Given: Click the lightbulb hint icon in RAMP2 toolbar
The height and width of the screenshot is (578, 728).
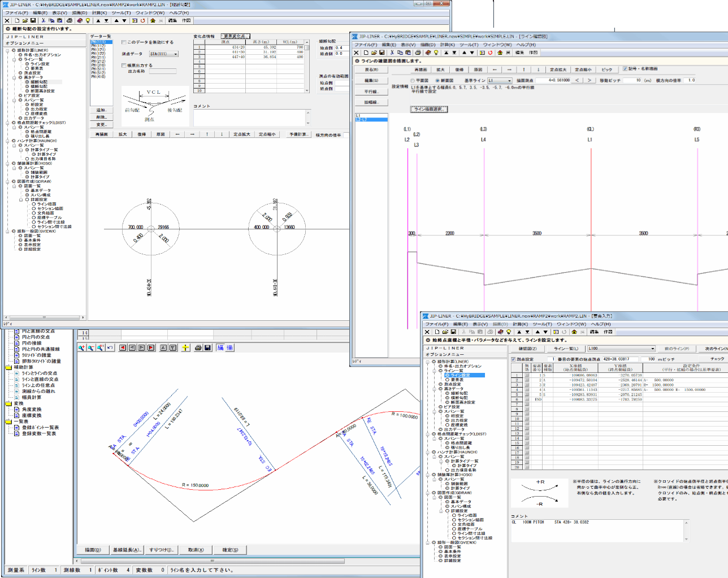Looking at the screenshot, I should coord(88,21).
